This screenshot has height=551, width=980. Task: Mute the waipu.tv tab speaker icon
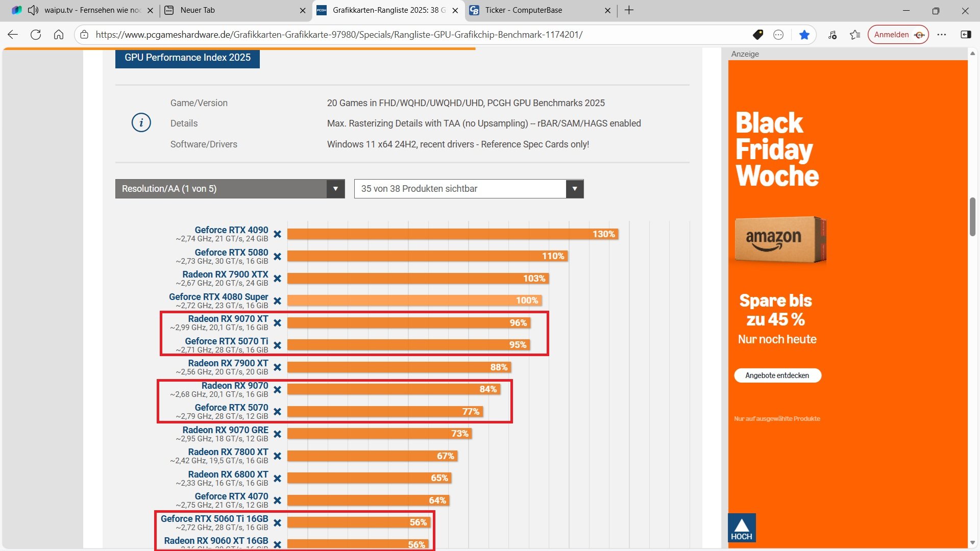pos(33,10)
